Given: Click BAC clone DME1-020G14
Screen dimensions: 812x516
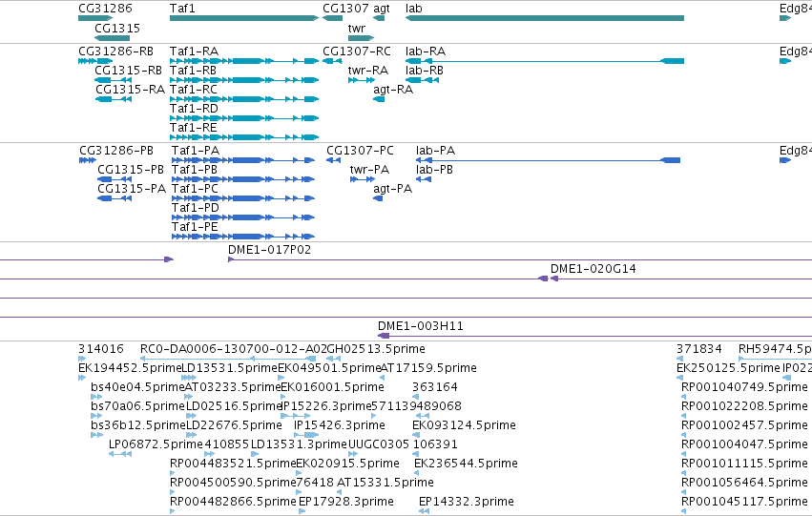Looking at the screenshot, I should [x=681, y=279].
